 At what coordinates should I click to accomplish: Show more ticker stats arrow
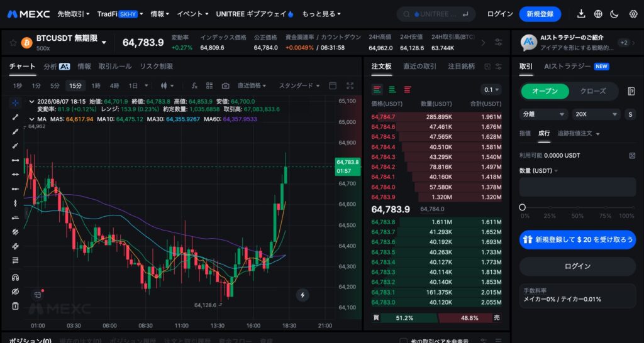coord(483,42)
